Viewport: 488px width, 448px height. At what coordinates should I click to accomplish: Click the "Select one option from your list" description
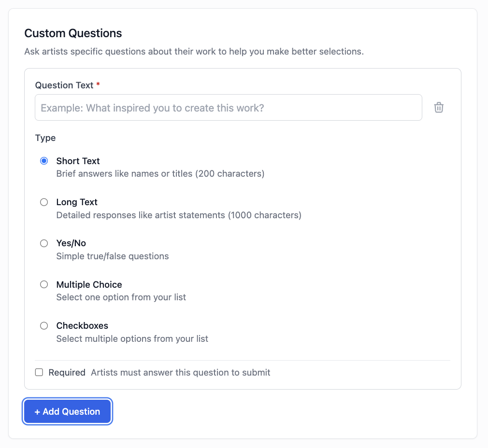click(x=121, y=297)
